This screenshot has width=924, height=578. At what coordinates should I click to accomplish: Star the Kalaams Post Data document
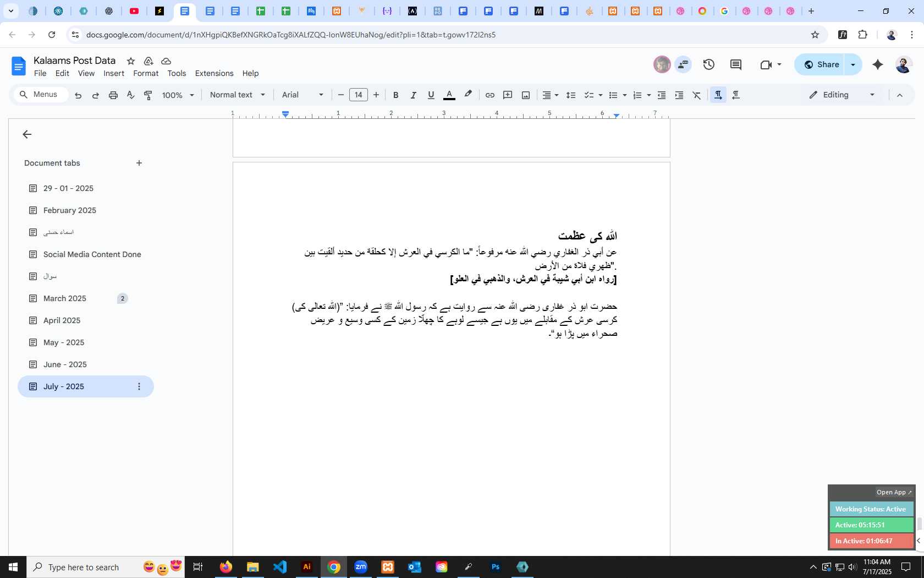(131, 61)
